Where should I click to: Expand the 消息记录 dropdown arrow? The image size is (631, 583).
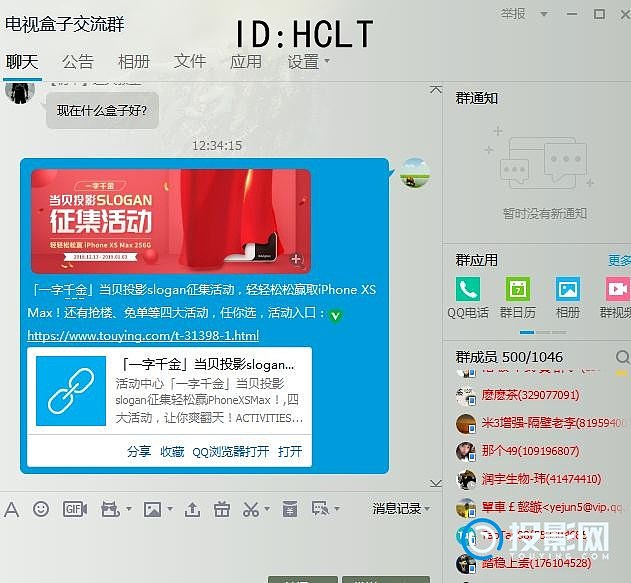pyautogui.click(x=427, y=509)
